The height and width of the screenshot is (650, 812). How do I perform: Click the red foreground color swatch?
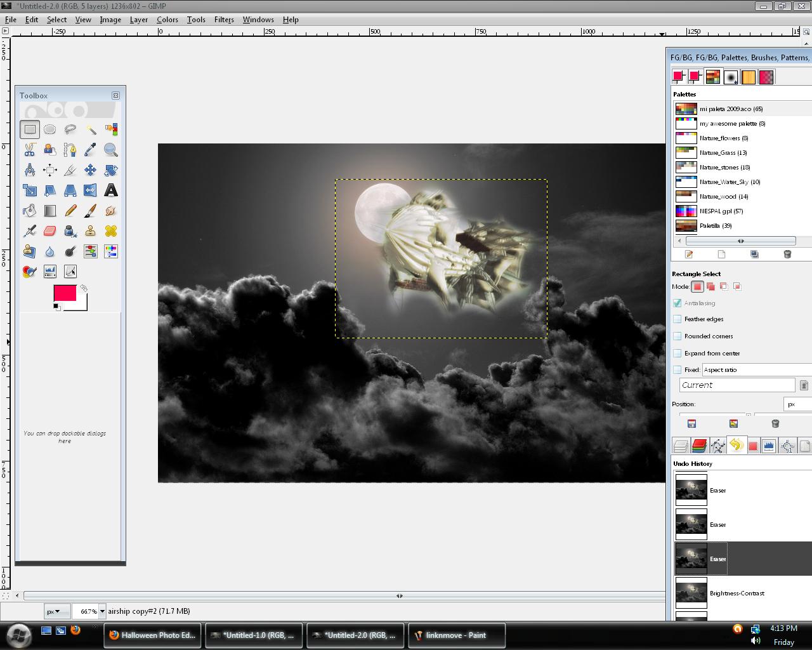65,293
